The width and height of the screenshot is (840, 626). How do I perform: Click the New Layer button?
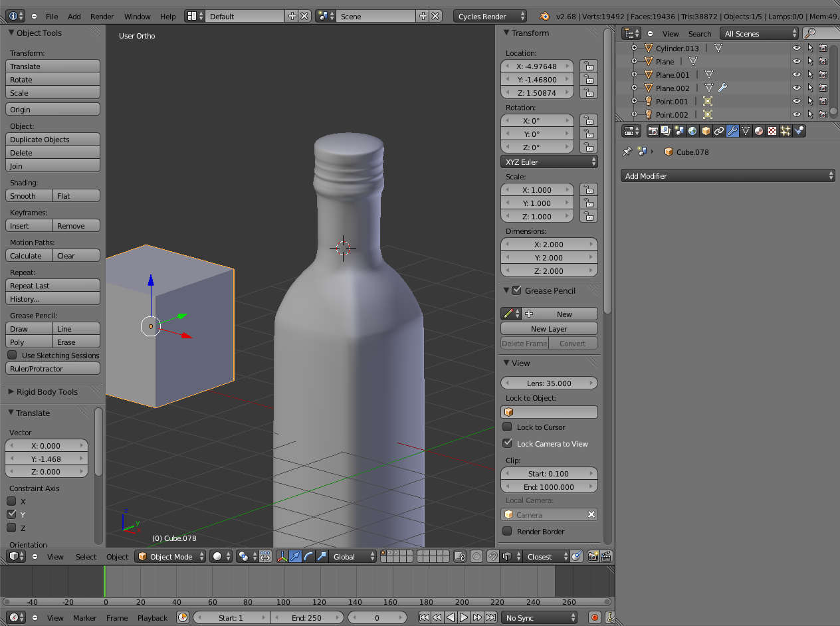tap(549, 328)
